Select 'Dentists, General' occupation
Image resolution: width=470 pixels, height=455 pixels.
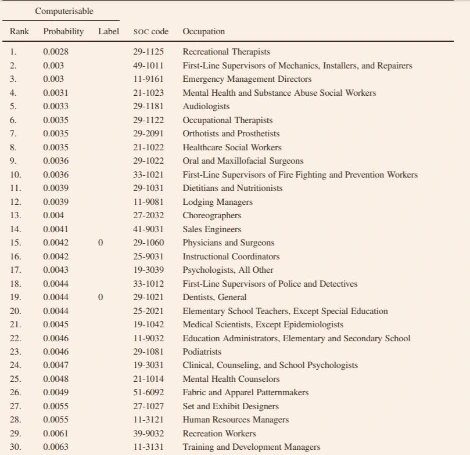[x=214, y=297]
